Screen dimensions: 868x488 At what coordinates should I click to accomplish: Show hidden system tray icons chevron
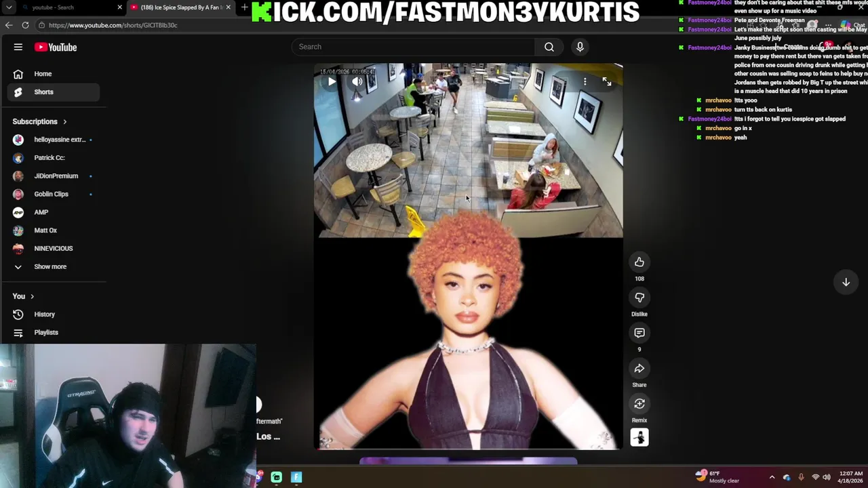click(x=772, y=477)
